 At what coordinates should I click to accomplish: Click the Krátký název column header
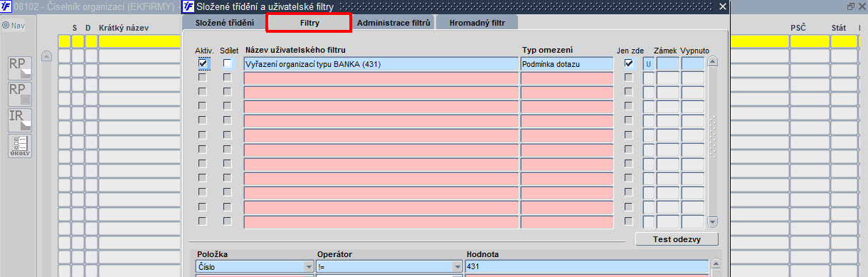pyautogui.click(x=123, y=28)
